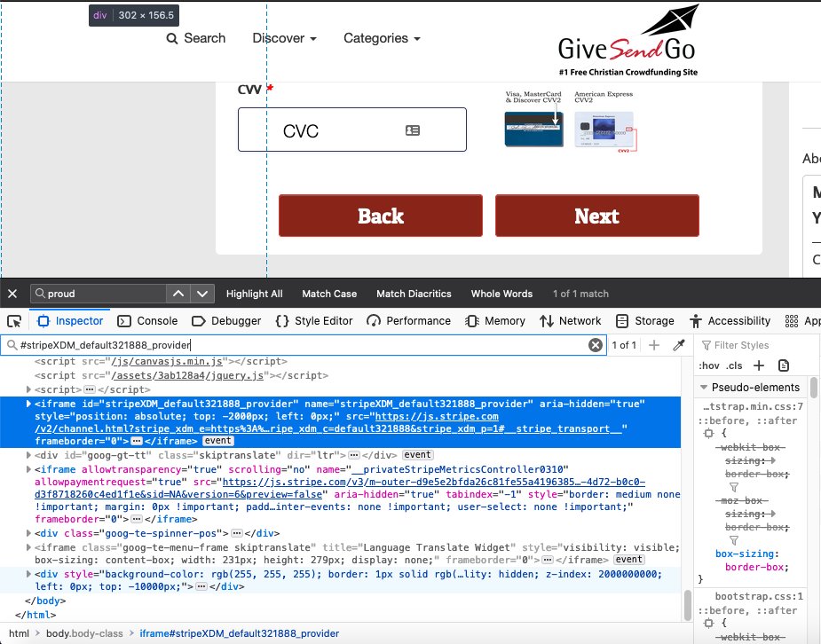The image size is (821, 644).
Task: Switch to the Console tab
Action: pos(147,321)
